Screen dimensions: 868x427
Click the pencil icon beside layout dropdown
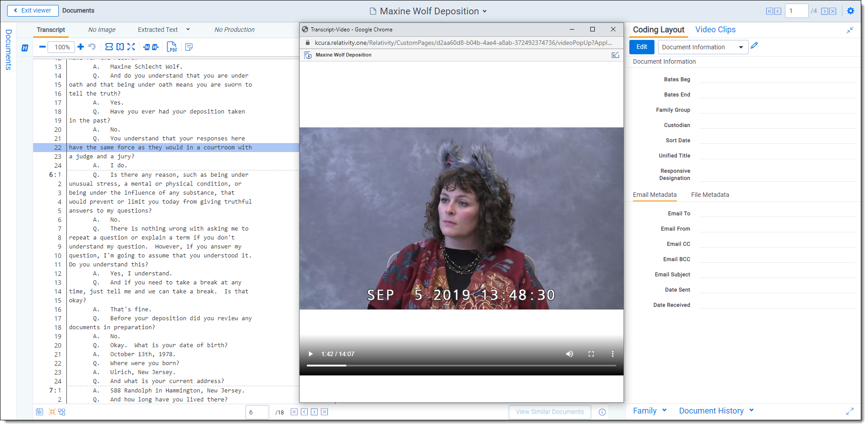tap(755, 46)
